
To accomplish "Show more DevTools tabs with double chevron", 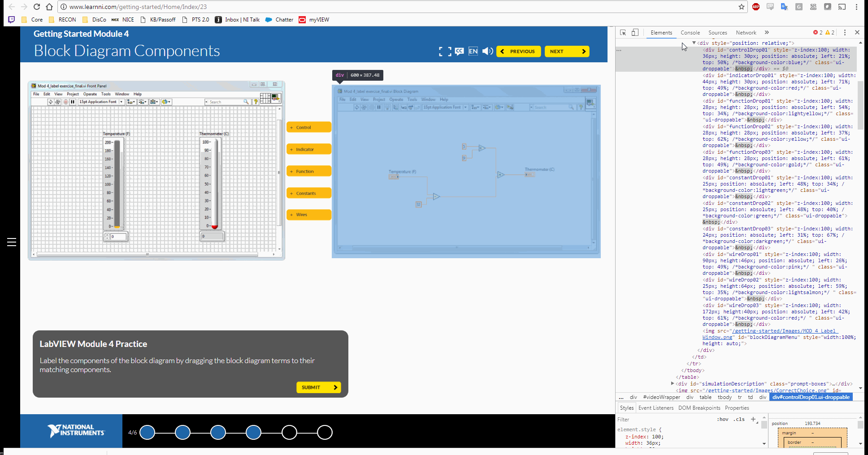I will pos(767,33).
